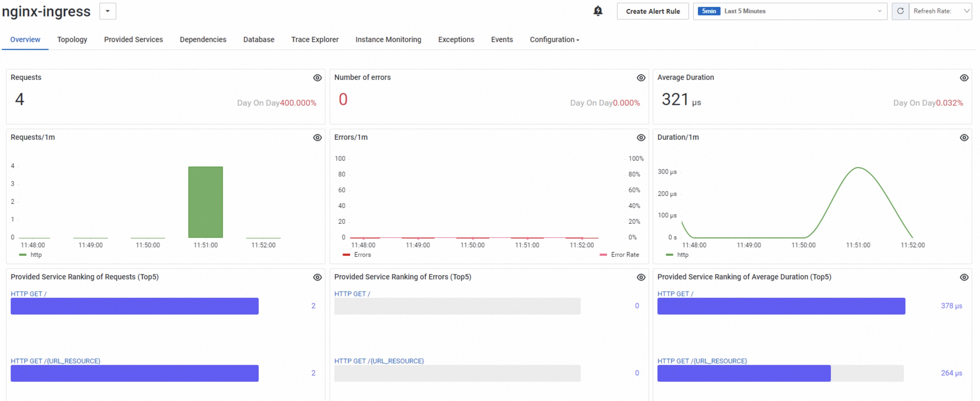The image size is (980, 401).
Task: Click the refresh icon button
Action: [900, 11]
